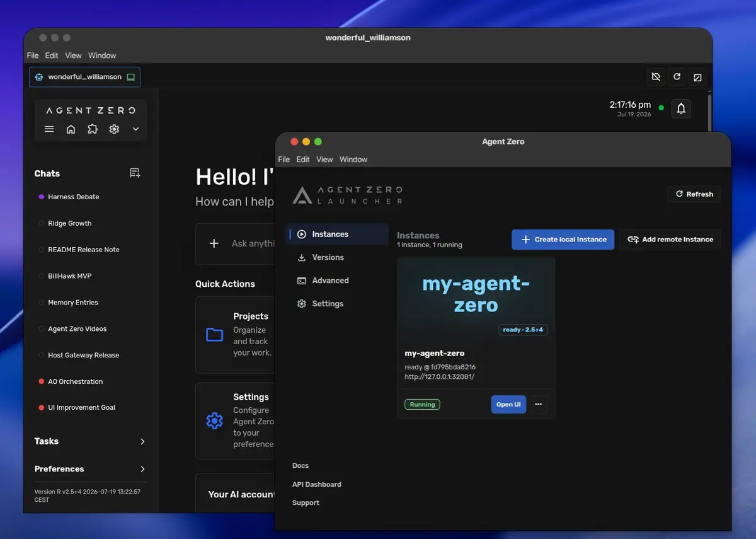Click the 2:17:16 pm clock display

[630, 105]
